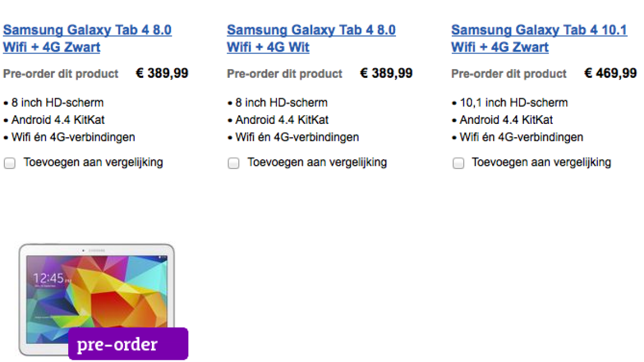Click the € 389,99 price of the Zwart 8.0
644x362 pixels.
point(162,73)
